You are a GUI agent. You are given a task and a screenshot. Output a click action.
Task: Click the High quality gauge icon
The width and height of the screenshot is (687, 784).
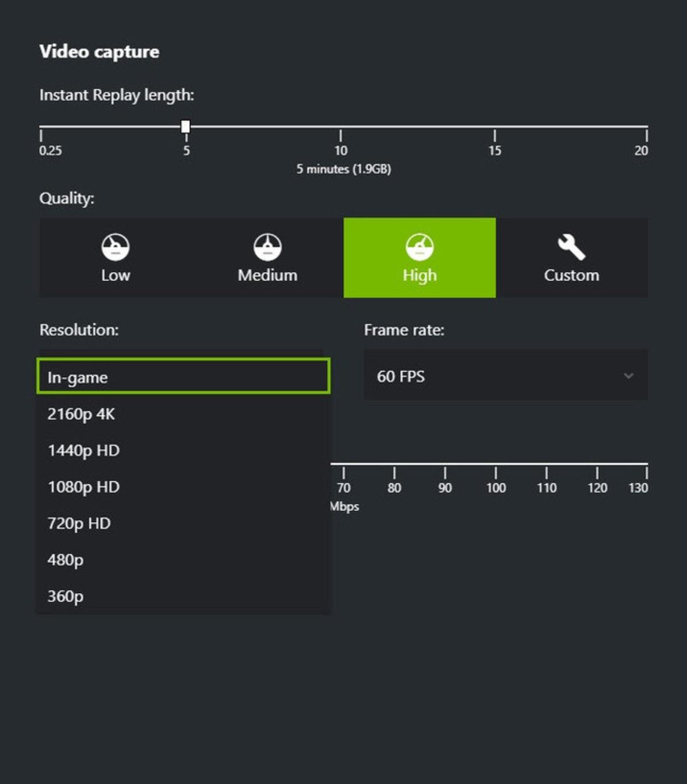[x=419, y=246]
